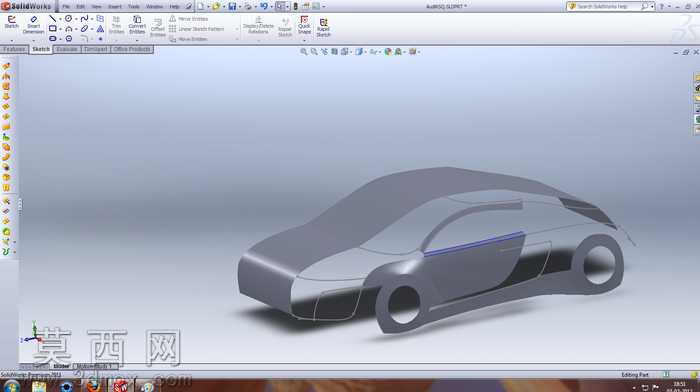Screen dimensions: 700x392
Task: Open the Window menu
Action: (x=154, y=7)
